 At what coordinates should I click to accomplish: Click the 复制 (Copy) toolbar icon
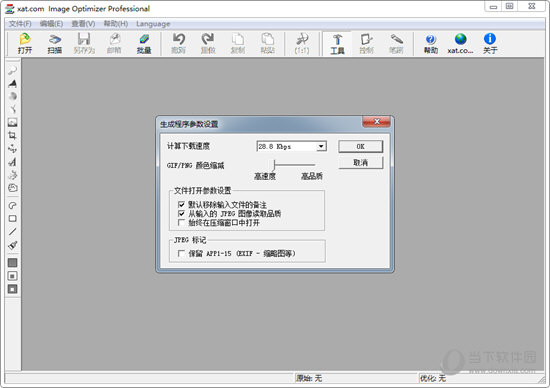pos(238,43)
